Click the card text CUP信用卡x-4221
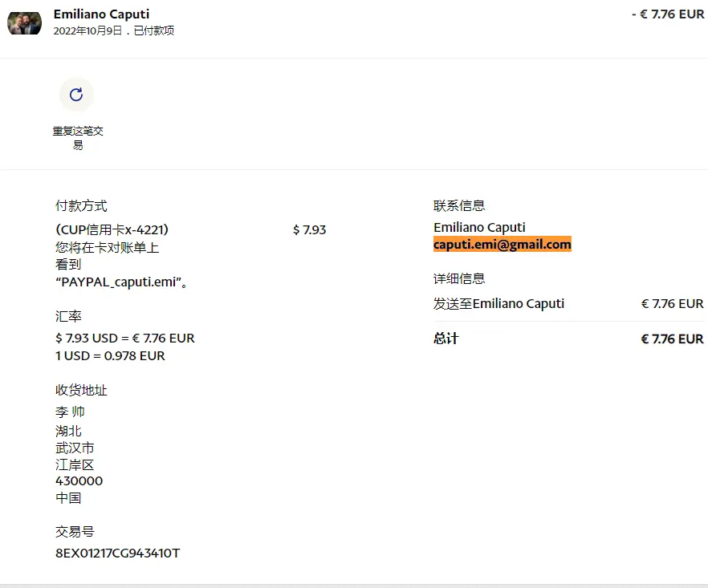Screen dimensions: 708x588 click(112, 229)
